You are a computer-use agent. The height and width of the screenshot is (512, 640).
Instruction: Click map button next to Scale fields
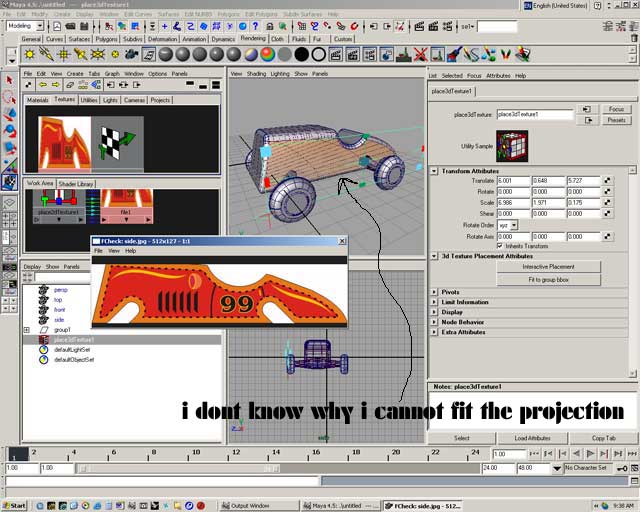click(608, 203)
